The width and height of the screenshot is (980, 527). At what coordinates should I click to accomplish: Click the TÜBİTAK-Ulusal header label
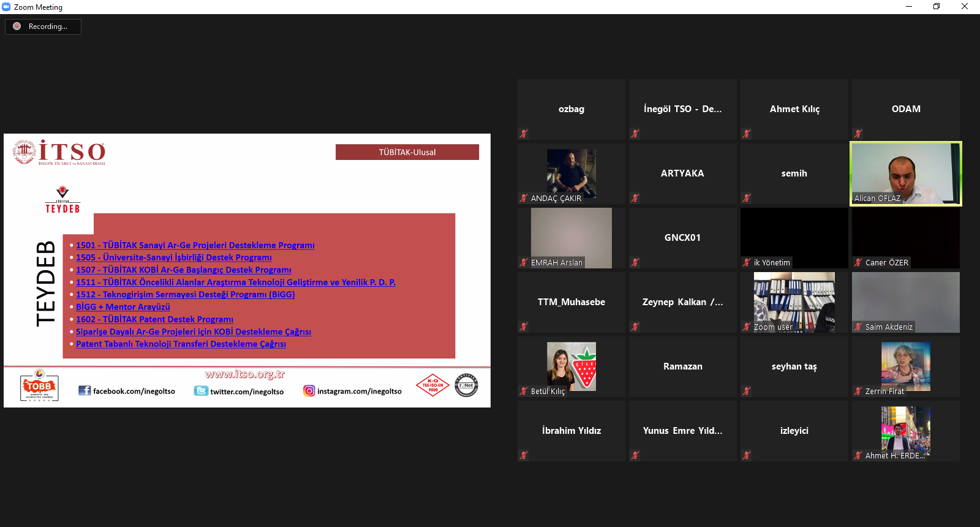pos(407,152)
